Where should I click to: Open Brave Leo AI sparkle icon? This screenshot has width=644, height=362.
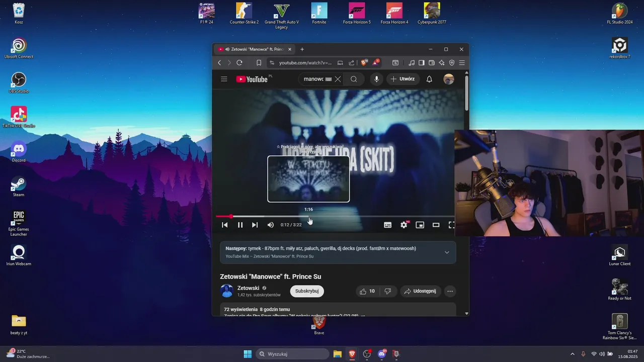442,63
